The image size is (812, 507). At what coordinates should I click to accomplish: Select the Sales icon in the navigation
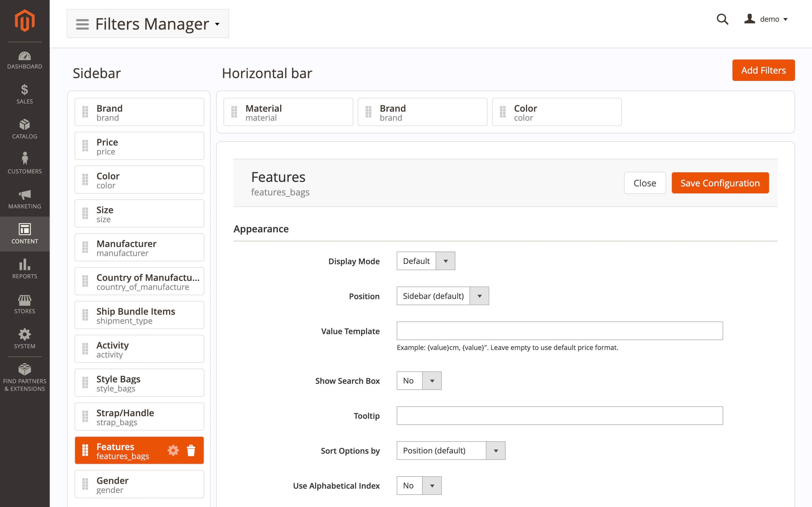(x=25, y=94)
